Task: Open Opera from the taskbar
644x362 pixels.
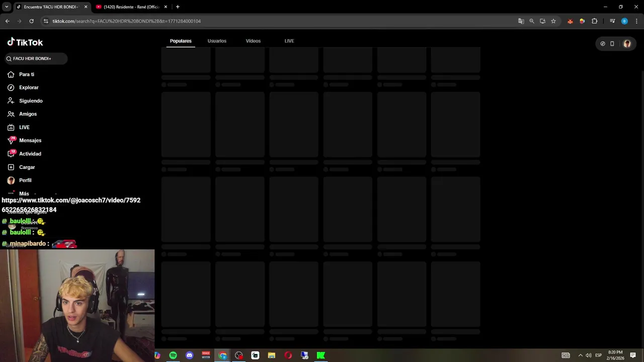Action: 288,355
